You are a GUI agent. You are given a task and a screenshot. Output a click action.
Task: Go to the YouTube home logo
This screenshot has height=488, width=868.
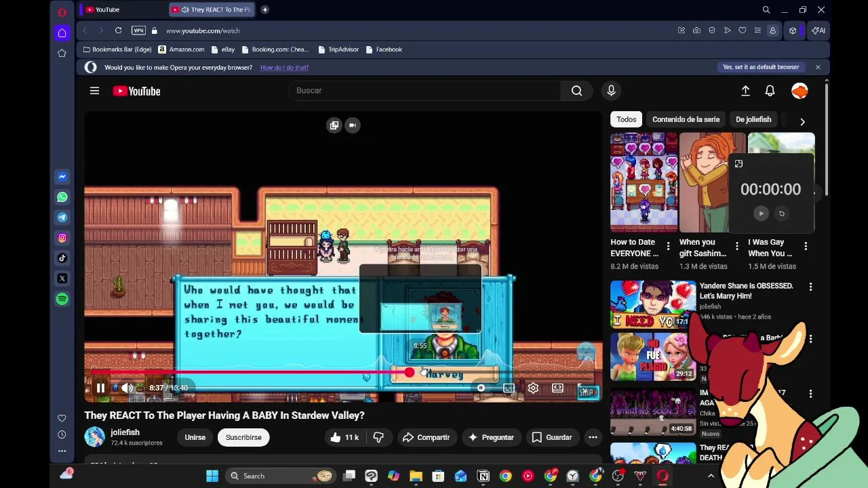pyautogui.click(x=136, y=91)
